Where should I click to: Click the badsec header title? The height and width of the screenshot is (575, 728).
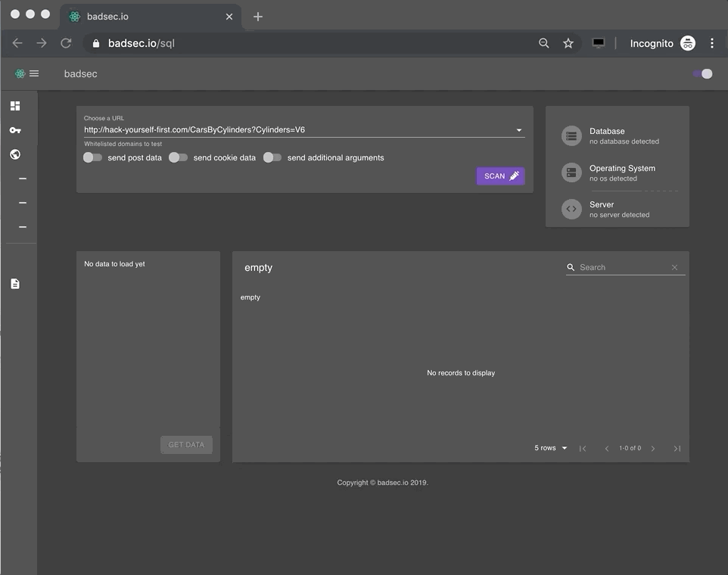pos(81,74)
